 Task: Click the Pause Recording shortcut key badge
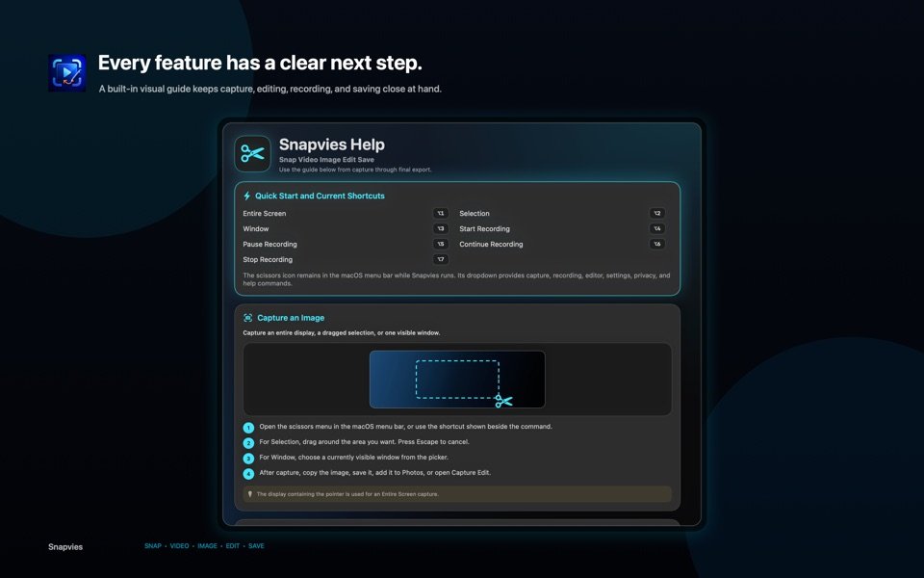point(440,244)
